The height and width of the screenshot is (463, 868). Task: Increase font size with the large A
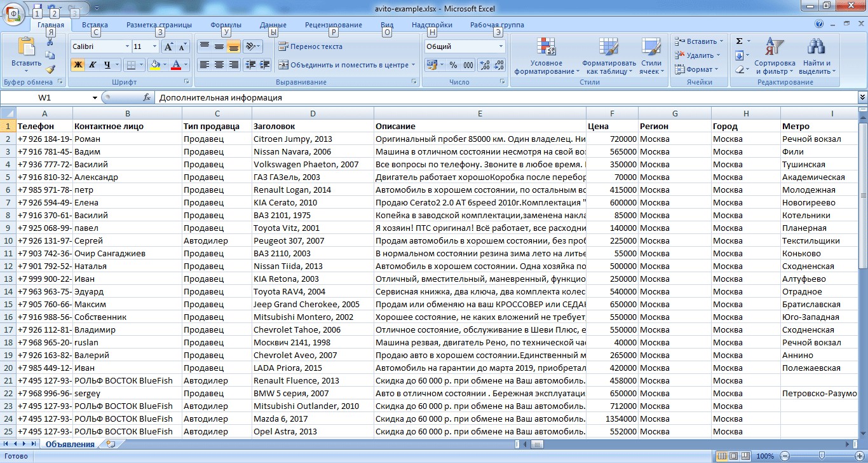point(168,46)
